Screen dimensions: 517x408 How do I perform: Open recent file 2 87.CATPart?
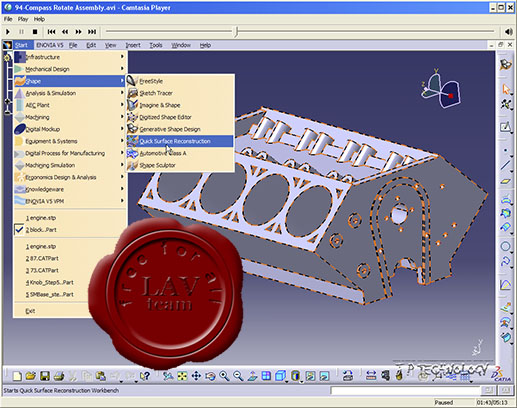[42, 258]
